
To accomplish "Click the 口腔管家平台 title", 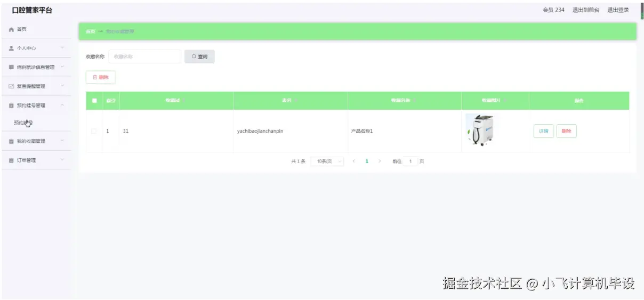I will (32, 10).
